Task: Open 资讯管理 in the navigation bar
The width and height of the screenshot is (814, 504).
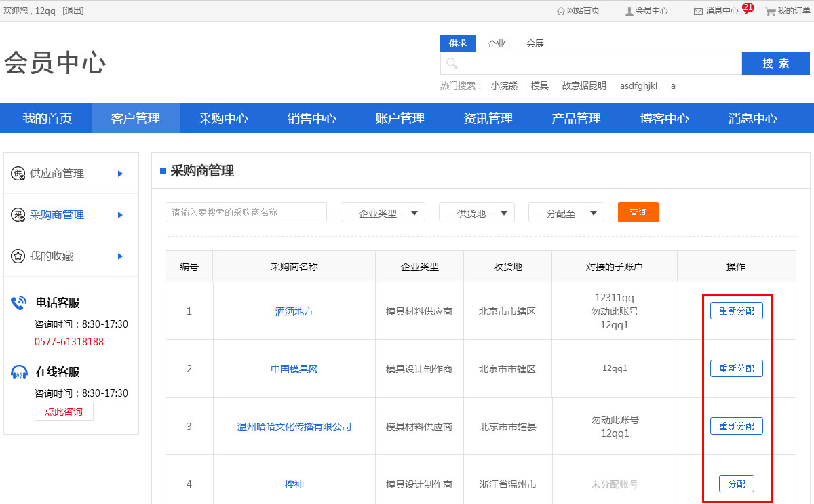Action: (x=488, y=118)
